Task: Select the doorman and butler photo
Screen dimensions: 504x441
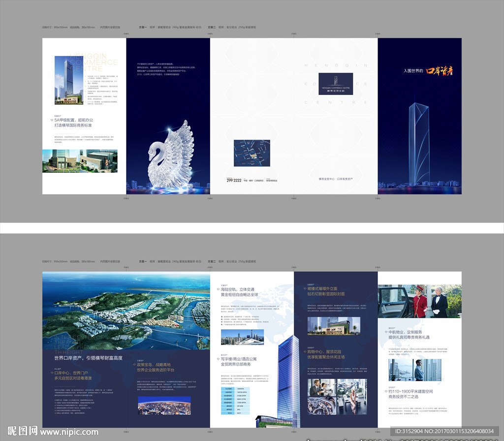Action: click(420, 301)
